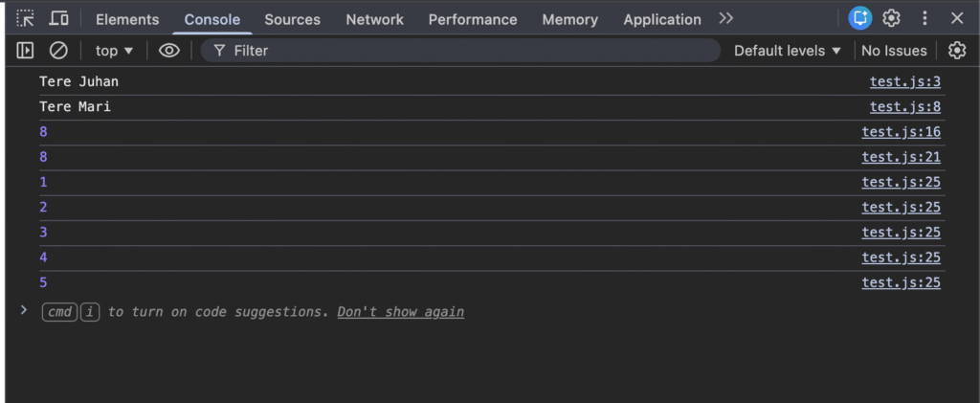Show the console sidebar panel

(x=26, y=51)
